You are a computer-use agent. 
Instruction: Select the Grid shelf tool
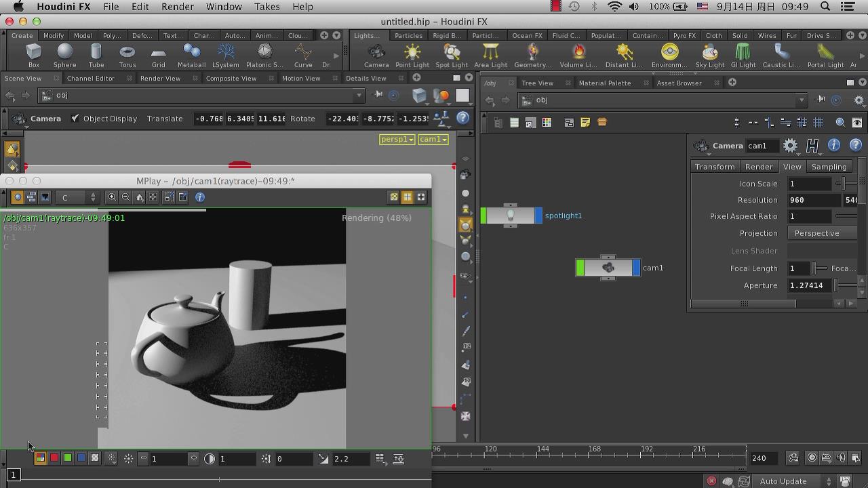pyautogui.click(x=158, y=55)
